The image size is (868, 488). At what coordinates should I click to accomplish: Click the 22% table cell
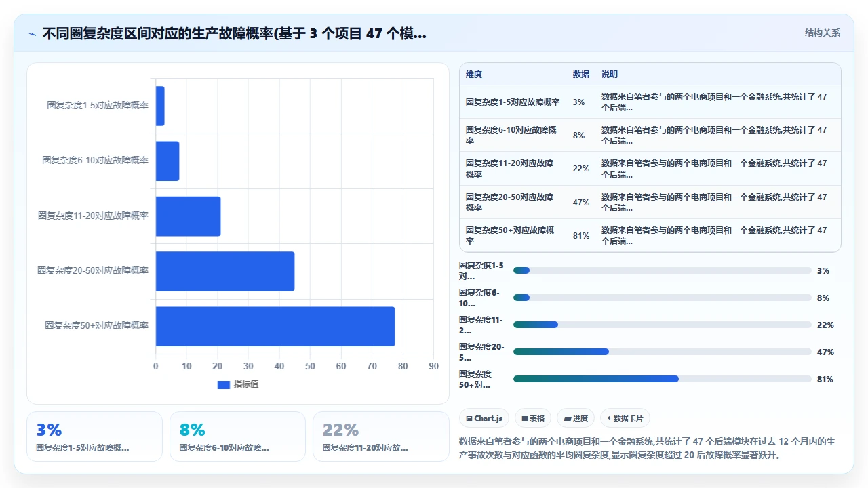(581, 169)
